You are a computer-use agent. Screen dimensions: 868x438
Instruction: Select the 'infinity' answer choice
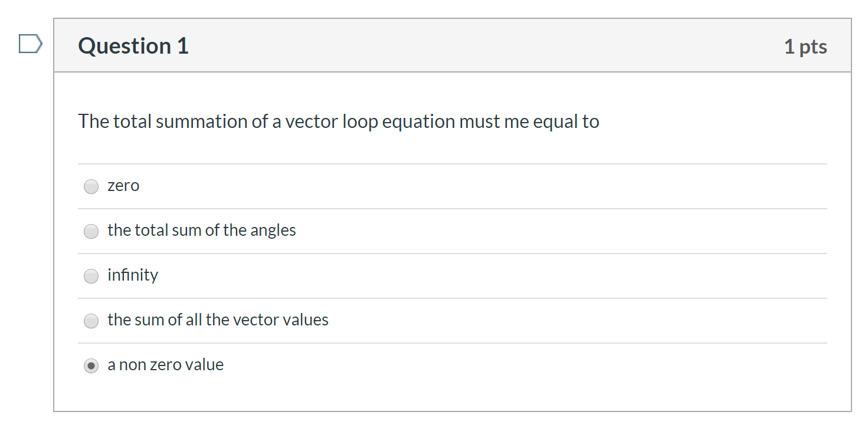(91, 276)
